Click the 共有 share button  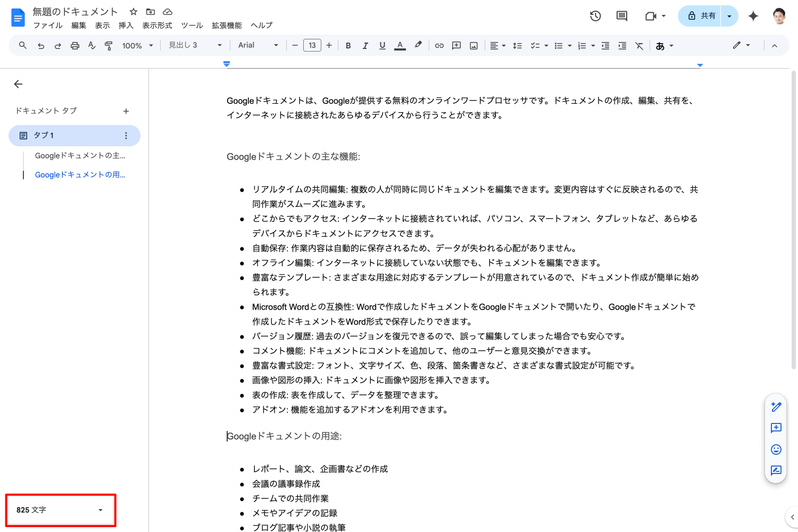pos(700,16)
